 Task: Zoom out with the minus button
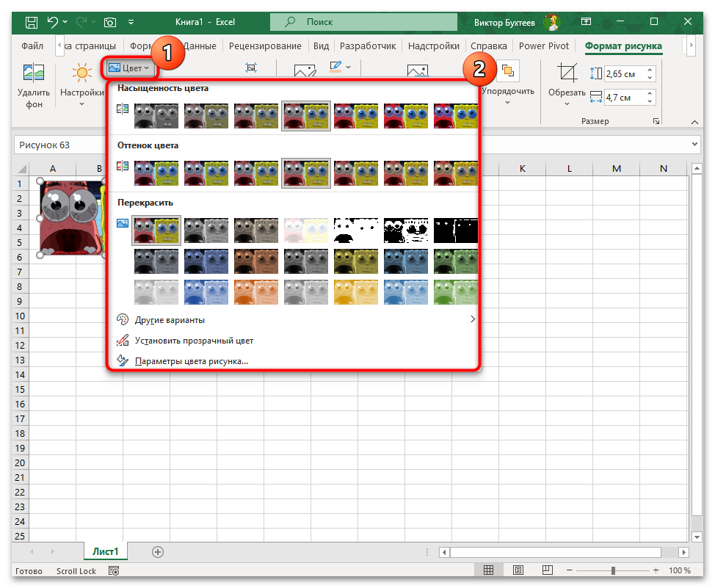(x=570, y=570)
